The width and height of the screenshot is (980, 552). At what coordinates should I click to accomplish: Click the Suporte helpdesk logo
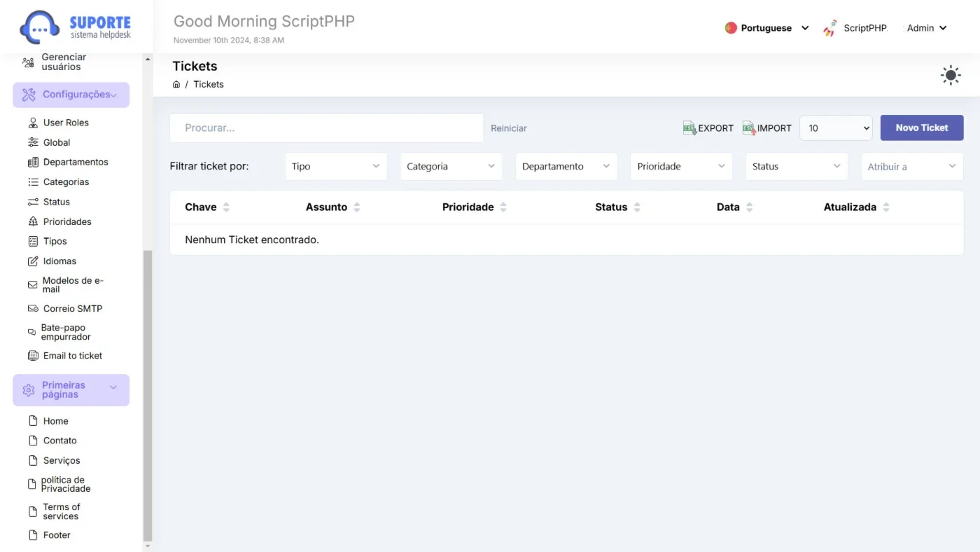click(75, 27)
